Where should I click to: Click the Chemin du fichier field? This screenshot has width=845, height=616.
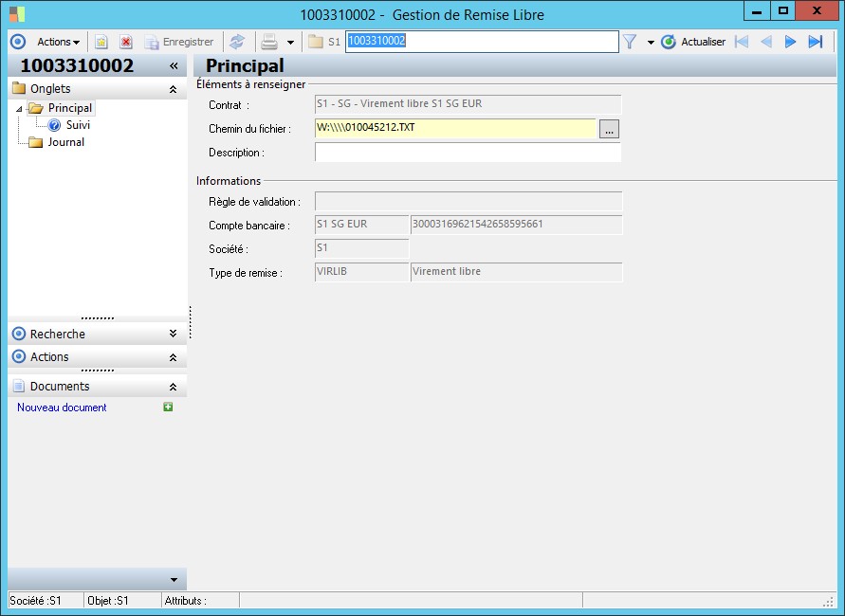455,128
